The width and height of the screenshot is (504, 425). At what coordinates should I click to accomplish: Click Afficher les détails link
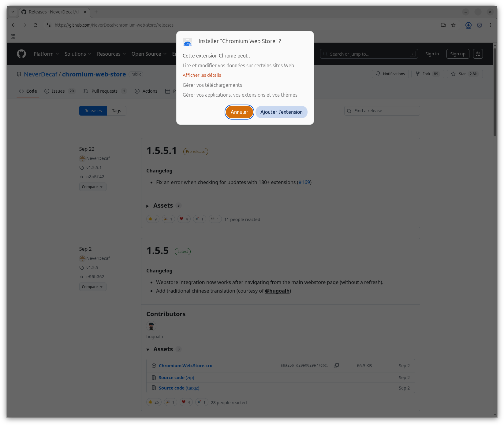click(x=202, y=75)
